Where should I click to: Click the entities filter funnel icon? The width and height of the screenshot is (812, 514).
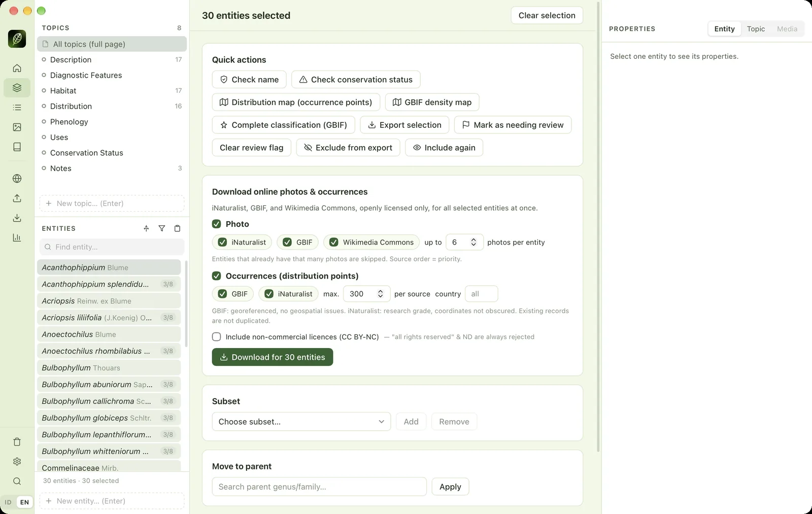coord(161,228)
